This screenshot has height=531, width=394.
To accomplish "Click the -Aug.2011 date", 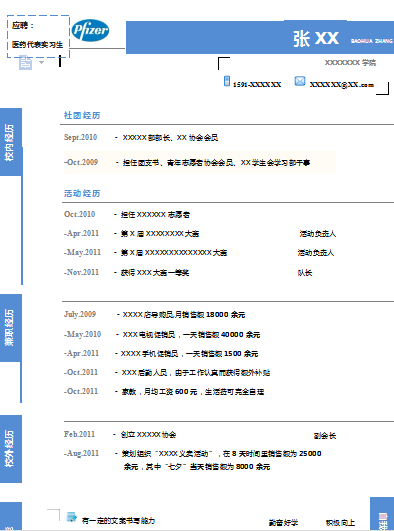I will (x=81, y=453).
